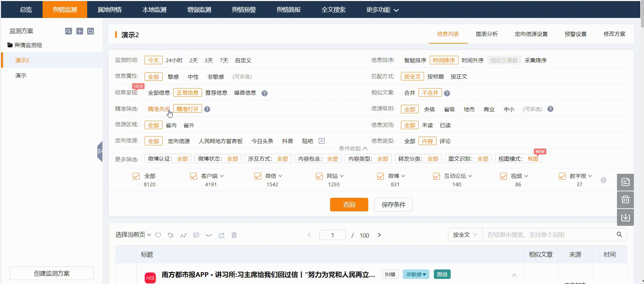644x284 pixels.
Task: Collapse filters via 条件收起
Action: (x=353, y=148)
